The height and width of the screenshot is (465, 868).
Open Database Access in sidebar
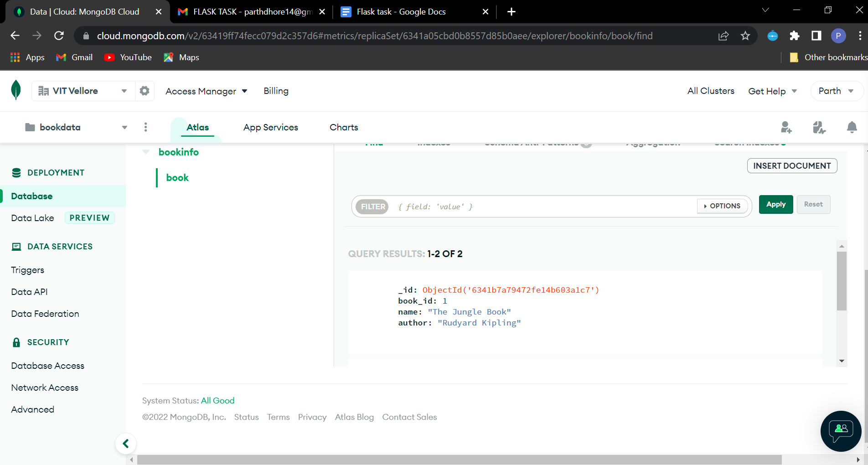point(47,366)
